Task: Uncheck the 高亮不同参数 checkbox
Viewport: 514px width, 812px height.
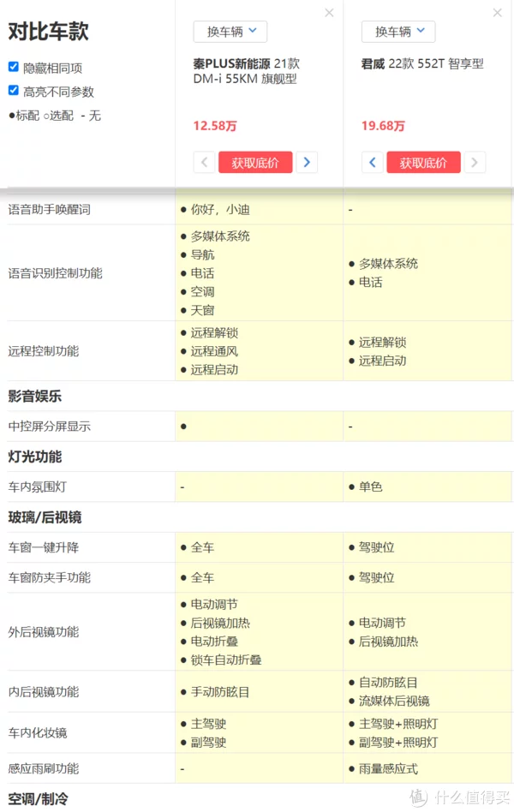Action: (x=14, y=91)
